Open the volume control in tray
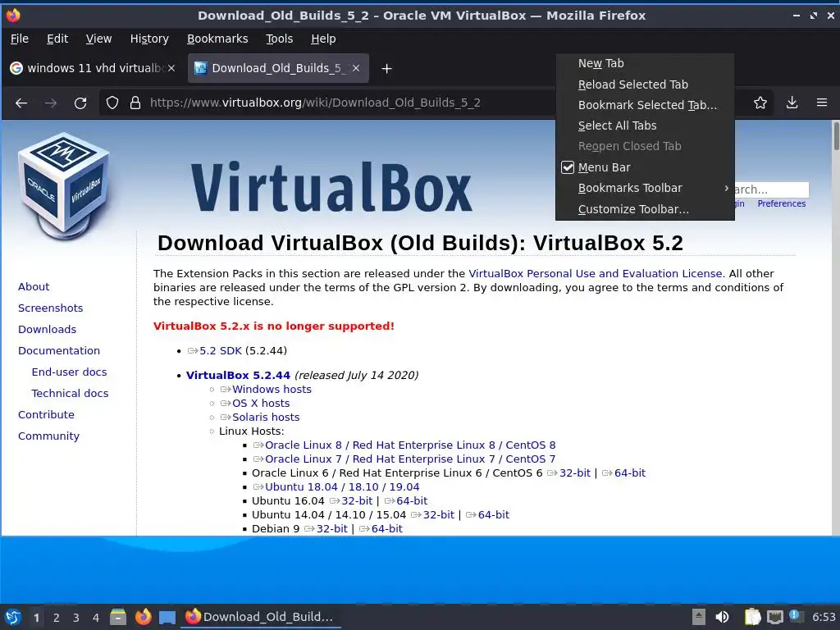 pyautogui.click(x=722, y=617)
